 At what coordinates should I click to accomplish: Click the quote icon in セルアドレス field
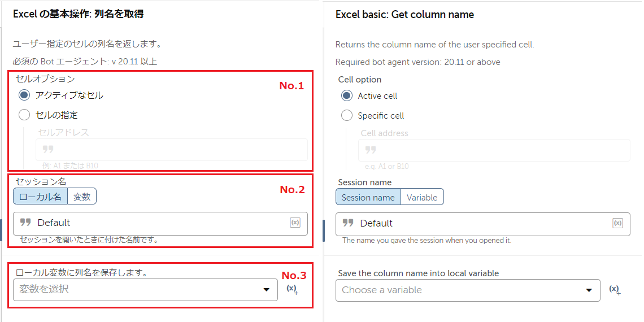[48, 149]
